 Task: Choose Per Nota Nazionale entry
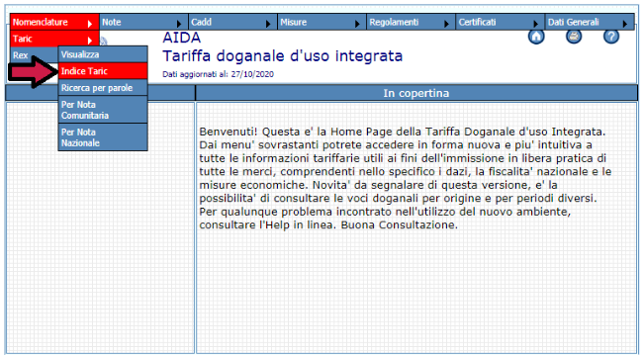103,137
